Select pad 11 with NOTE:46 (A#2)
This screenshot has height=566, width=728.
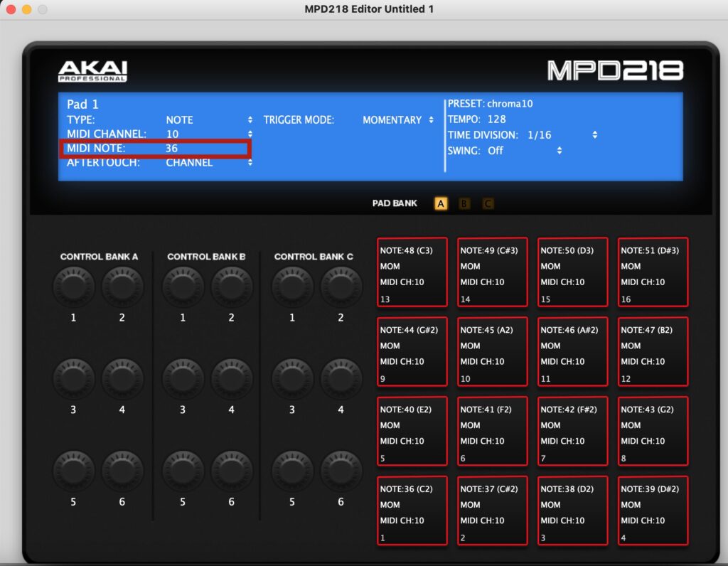pyautogui.click(x=573, y=351)
